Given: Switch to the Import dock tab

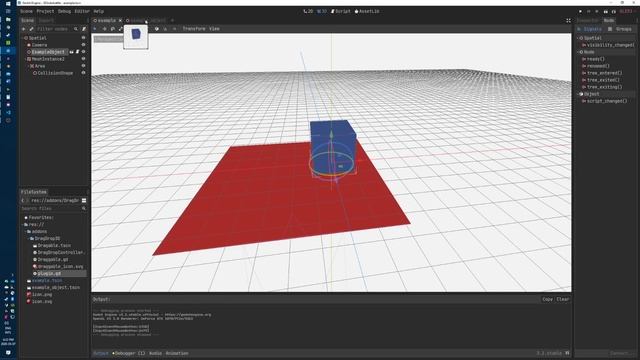Looking at the screenshot, I should (46, 20).
